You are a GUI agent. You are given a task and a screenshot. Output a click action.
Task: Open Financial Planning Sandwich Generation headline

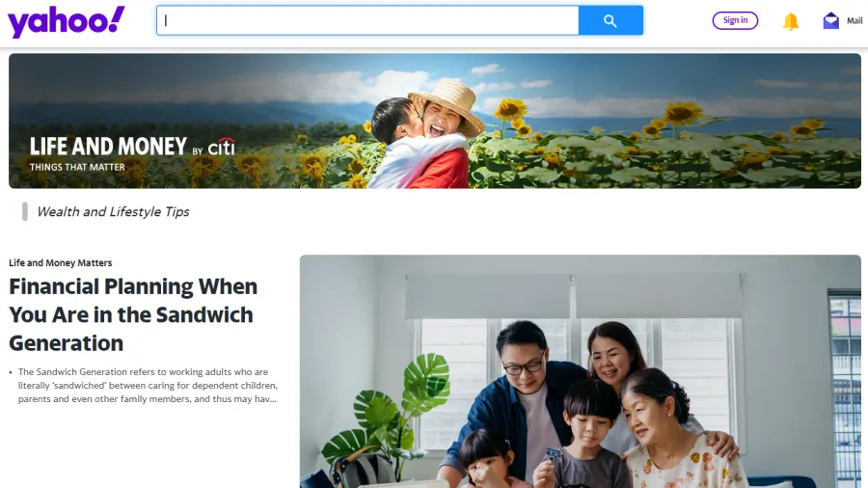pos(133,314)
